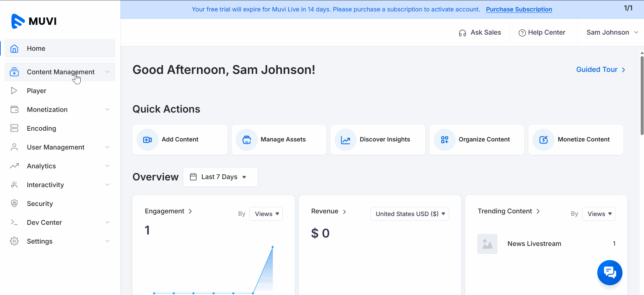Open the Help Center
This screenshot has width=644, height=295.
[x=542, y=33]
